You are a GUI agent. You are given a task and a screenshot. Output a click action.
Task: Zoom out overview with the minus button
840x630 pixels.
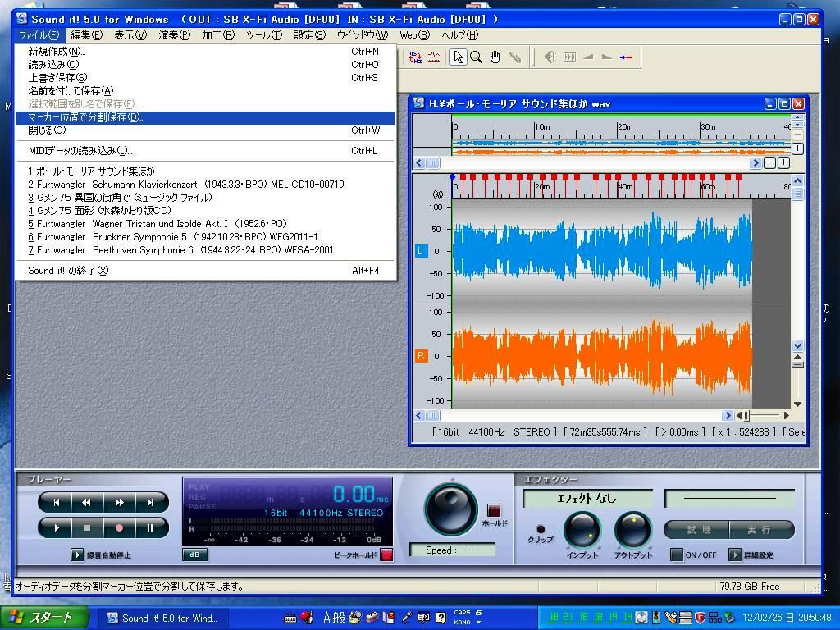coord(769,162)
